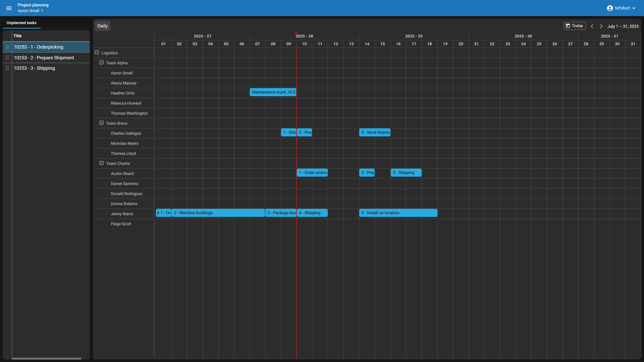Open the 3 - Package bushings task bar

click(281, 213)
